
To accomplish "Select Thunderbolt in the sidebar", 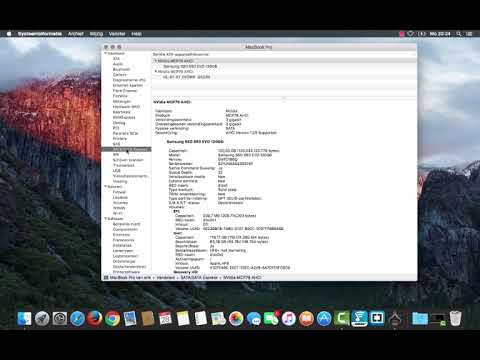I will [x=124, y=165].
